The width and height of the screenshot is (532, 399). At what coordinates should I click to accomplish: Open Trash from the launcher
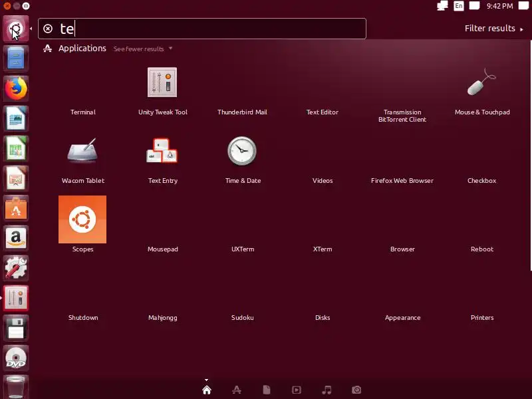[16, 387]
